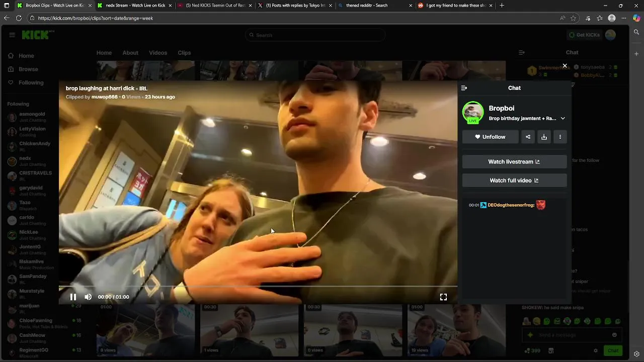Click the green Chat send button
The image size is (644, 362).
pos(613,351)
